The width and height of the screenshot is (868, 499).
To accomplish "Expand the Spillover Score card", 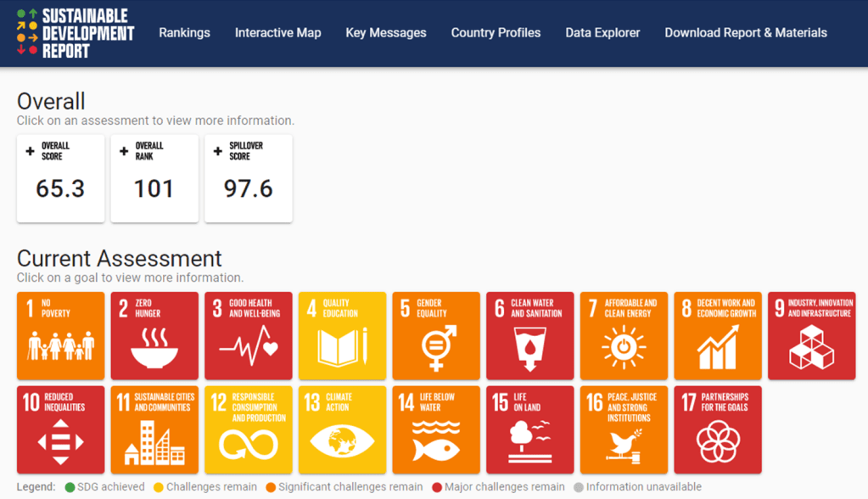I will click(x=248, y=178).
